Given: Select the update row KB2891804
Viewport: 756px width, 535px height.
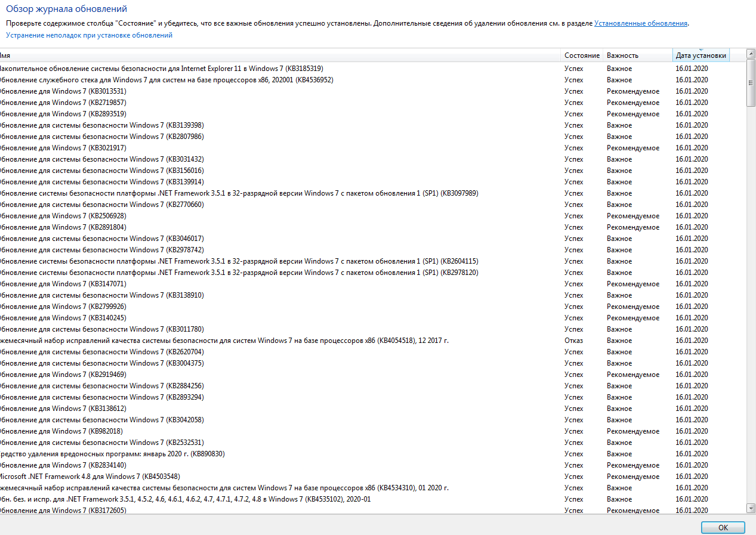Looking at the screenshot, I should coord(373,227).
